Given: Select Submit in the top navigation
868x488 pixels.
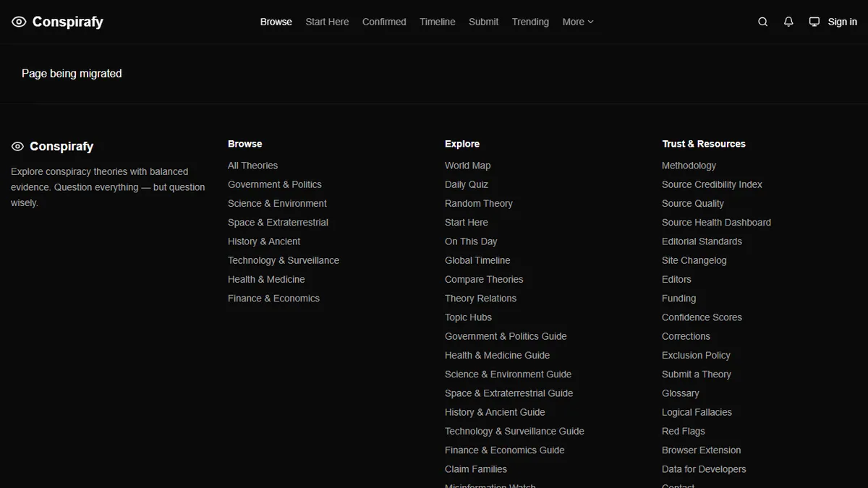Looking at the screenshot, I should click(x=483, y=22).
